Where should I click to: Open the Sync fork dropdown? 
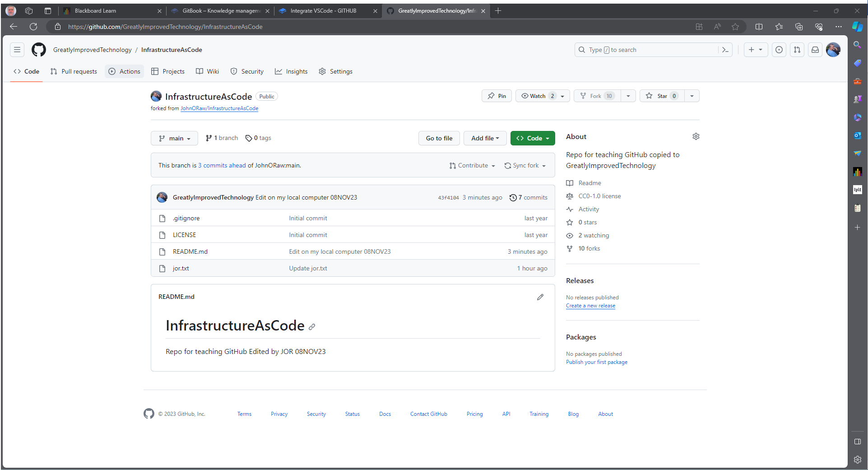(525, 166)
